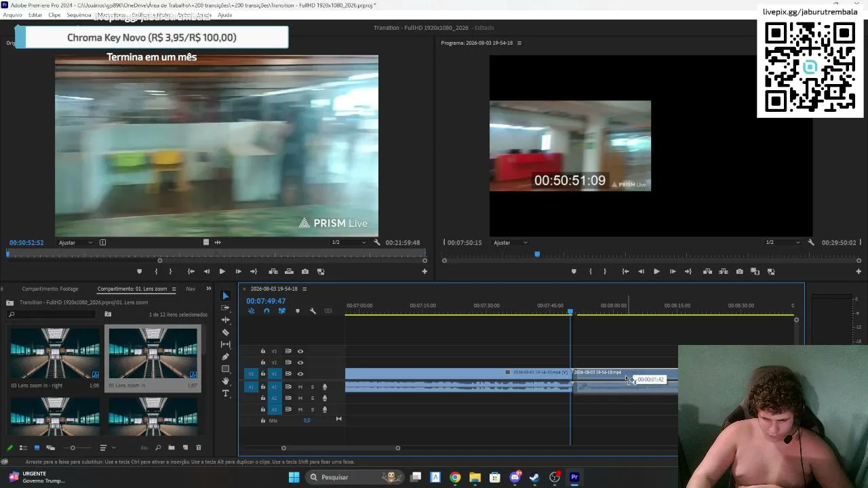The width and height of the screenshot is (868, 488).
Task: Open Source monitor playback resolution dropdown
Action: (348, 243)
